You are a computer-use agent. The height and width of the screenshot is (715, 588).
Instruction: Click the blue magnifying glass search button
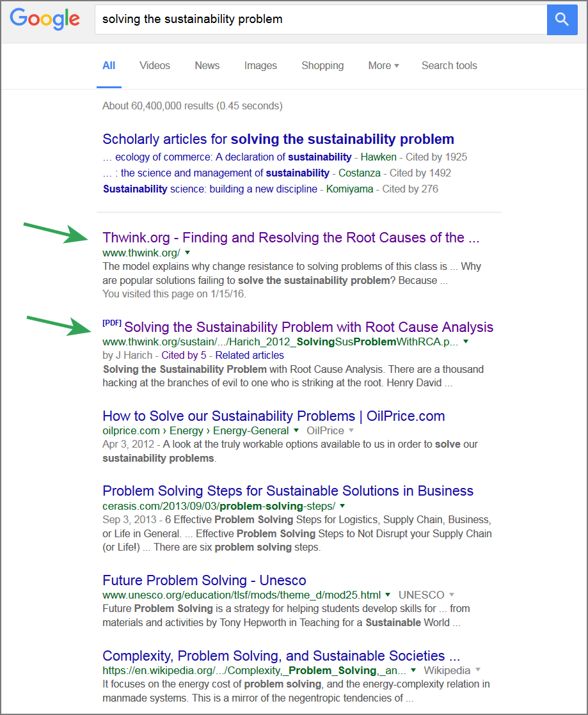(562, 19)
